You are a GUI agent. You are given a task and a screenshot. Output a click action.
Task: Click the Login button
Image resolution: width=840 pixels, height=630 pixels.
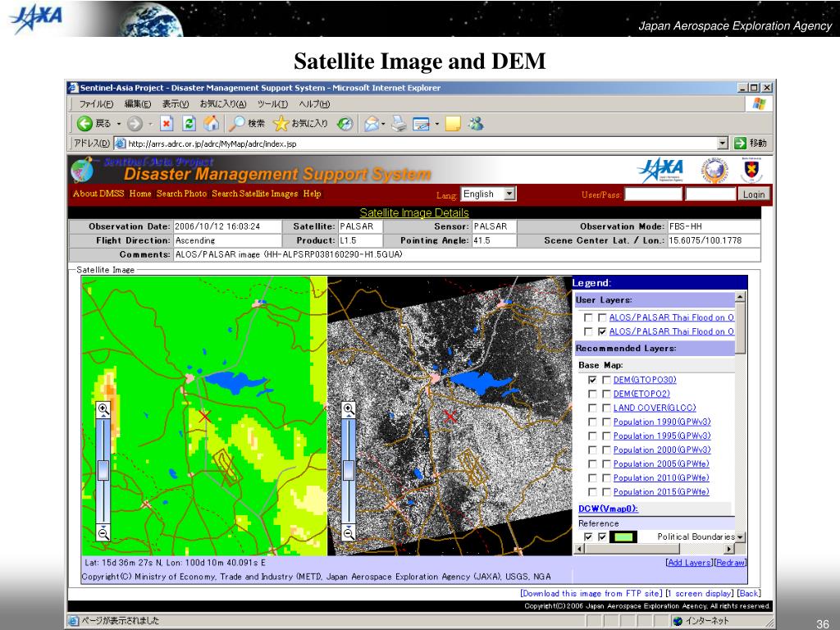pyautogui.click(x=754, y=194)
